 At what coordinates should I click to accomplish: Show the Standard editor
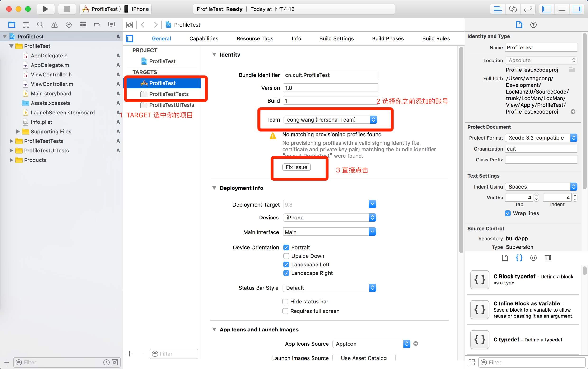[x=498, y=9]
